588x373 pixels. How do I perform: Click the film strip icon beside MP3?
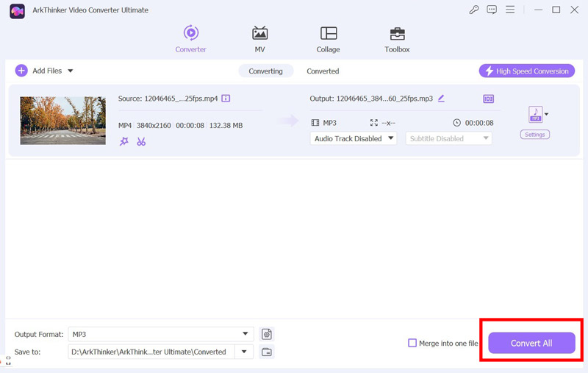[x=315, y=123]
